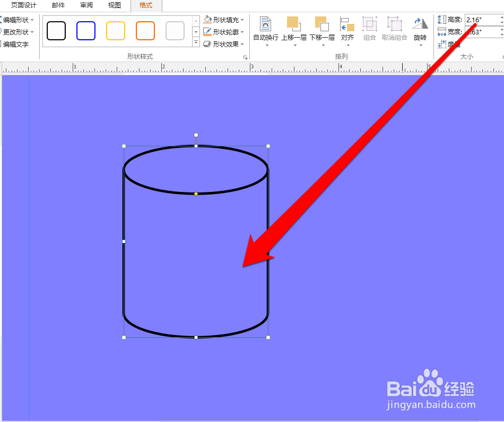This screenshot has width=504, height=422.
Task: Open the 形状轮廓 dropdown arrow
Action: coord(242,32)
